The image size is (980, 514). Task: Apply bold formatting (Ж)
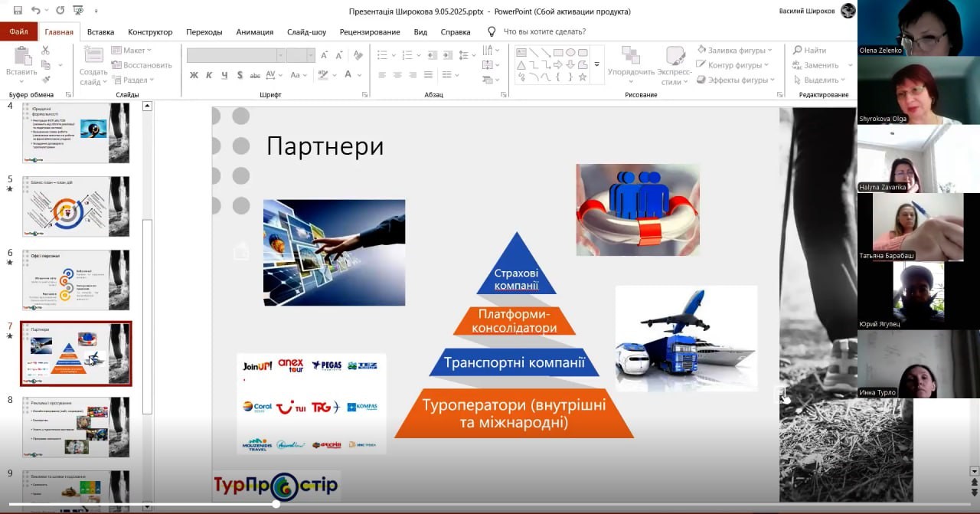tap(194, 75)
